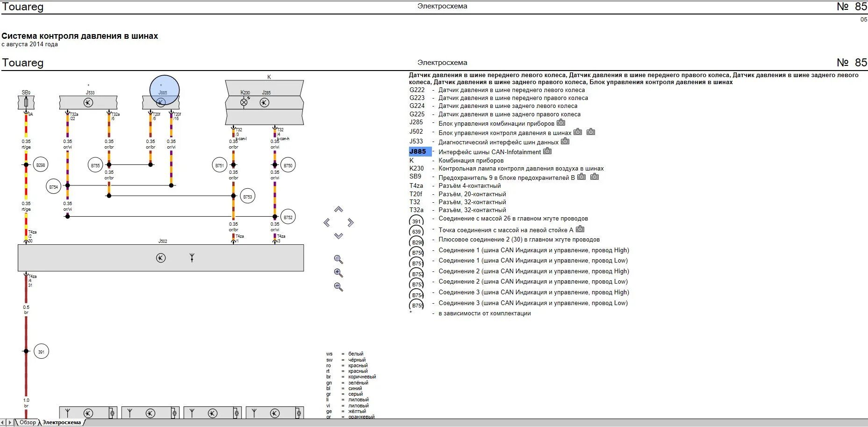
Task: Click the 'в зависимости от комплектации' footnote
Action: click(484, 313)
